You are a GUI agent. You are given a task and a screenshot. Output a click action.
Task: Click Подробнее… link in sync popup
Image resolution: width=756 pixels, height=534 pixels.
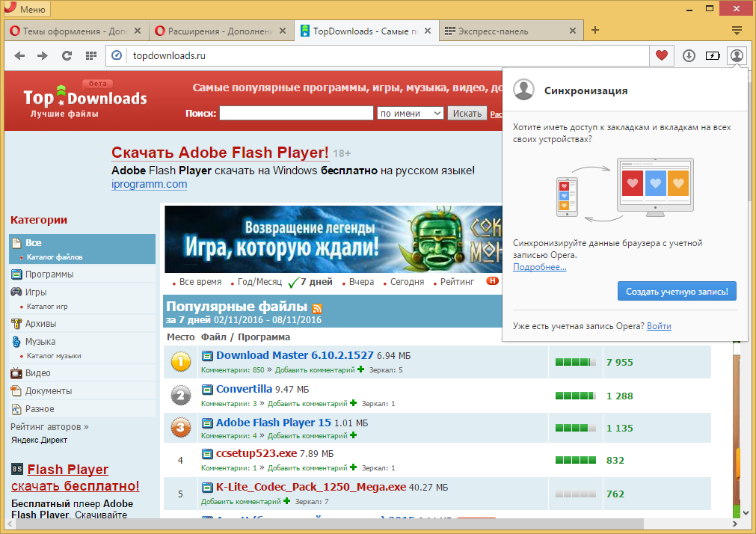click(539, 267)
